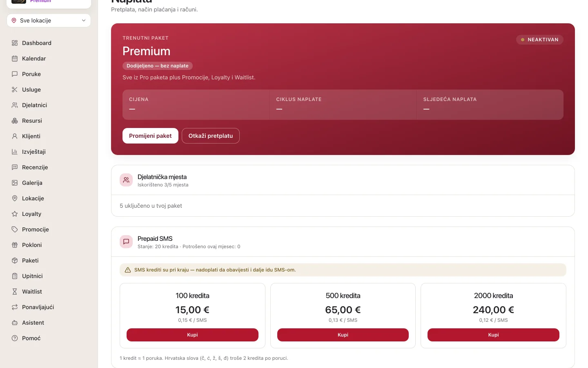588x368 pixels.
Task: Click the Paketi box icon
Action: [x=15, y=260]
